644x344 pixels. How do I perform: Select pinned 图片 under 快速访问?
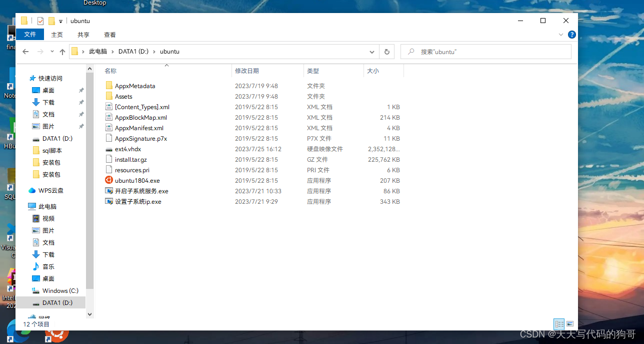(48, 126)
